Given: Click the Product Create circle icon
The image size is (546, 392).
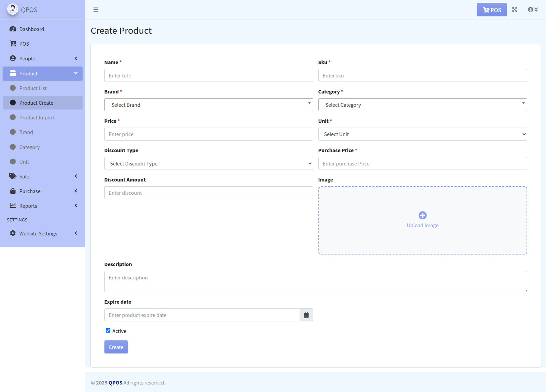Looking at the screenshot, I should [x=13, y=103].
